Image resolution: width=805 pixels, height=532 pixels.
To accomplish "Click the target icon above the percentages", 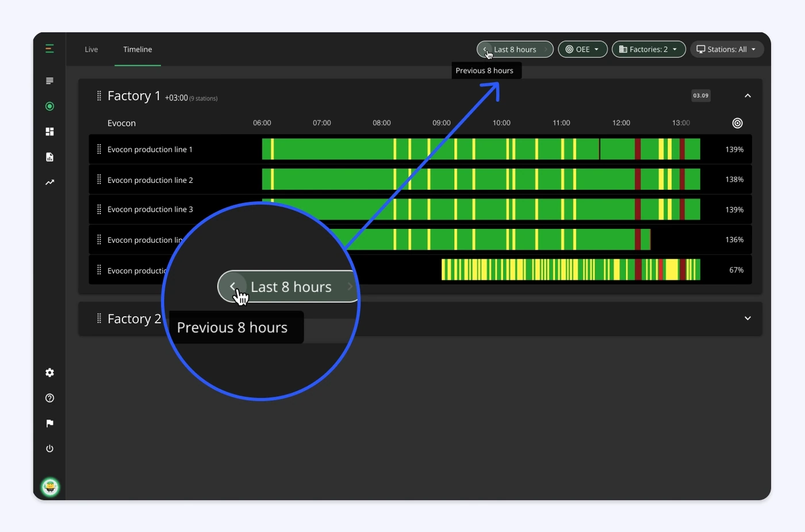I will [737, 123].
